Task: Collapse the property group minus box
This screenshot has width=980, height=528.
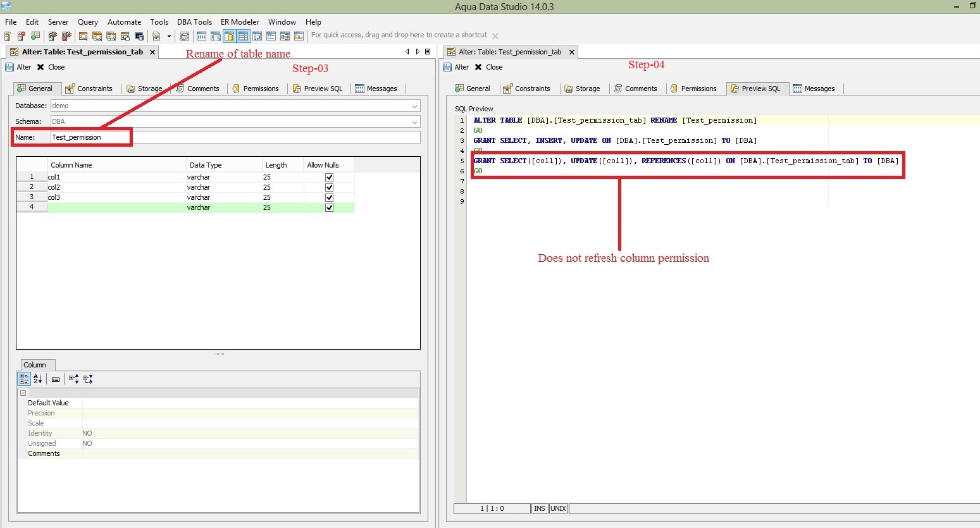Action: (x=23, y=393)
